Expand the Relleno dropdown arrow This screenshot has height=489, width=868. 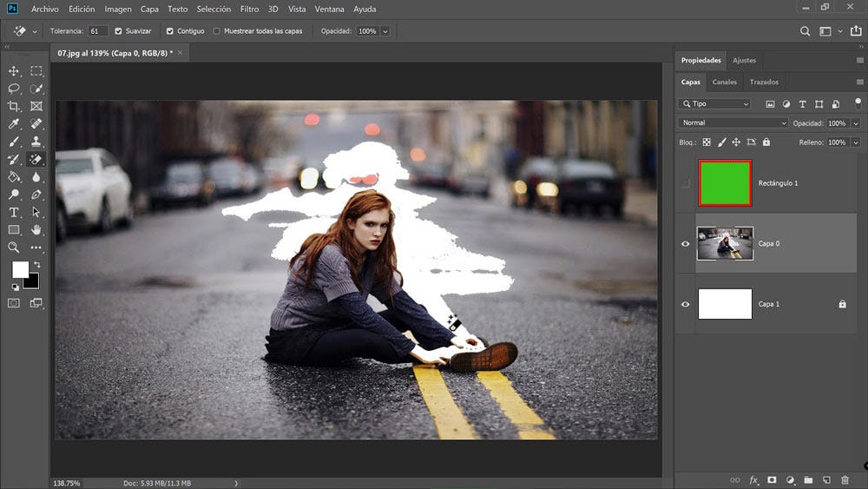pos(856,142)
